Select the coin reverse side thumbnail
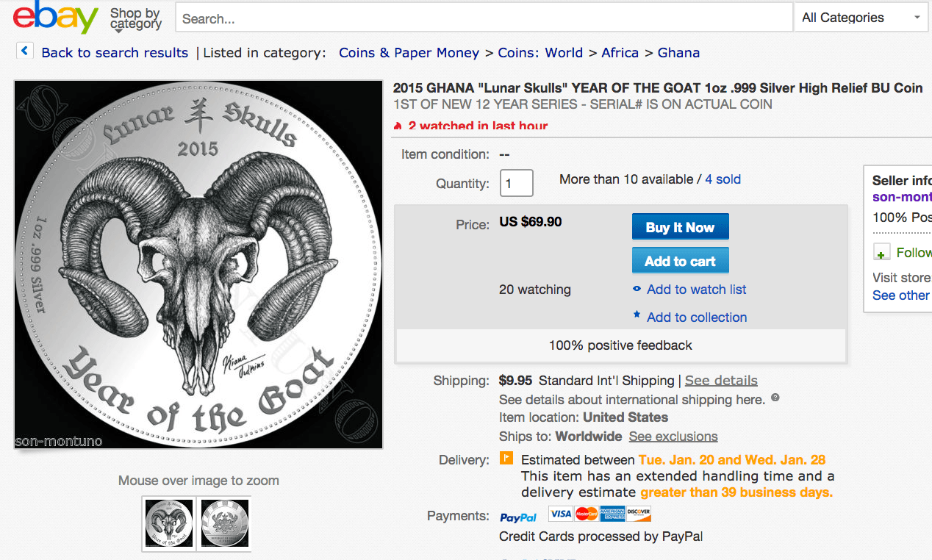The height and width of the screenshot is (560, 932). click(225, 523)
